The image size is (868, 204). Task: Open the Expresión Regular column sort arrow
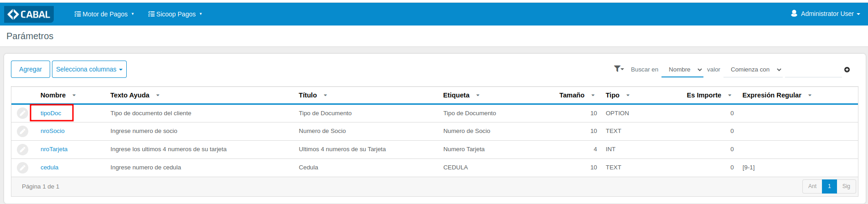(810, 95)
